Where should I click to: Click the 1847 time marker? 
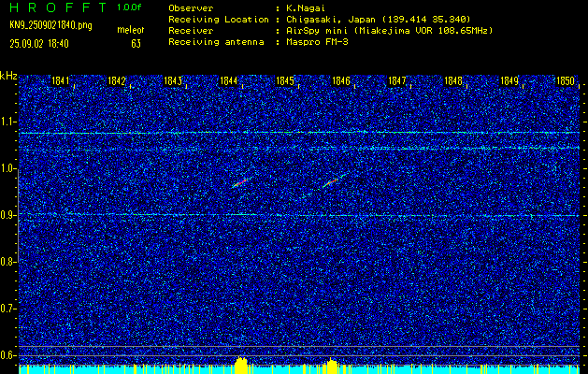(x=397, y=80)
